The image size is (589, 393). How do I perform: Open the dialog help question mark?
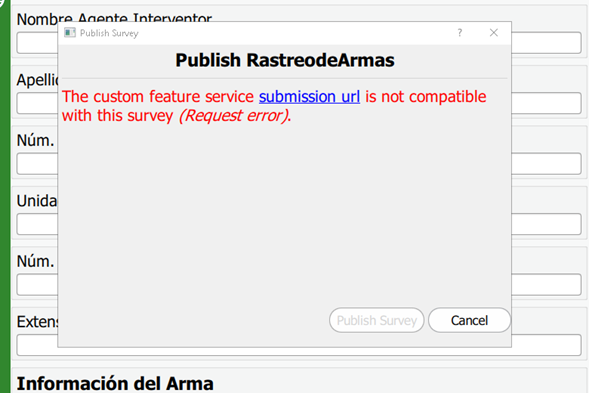coord(459,33)
